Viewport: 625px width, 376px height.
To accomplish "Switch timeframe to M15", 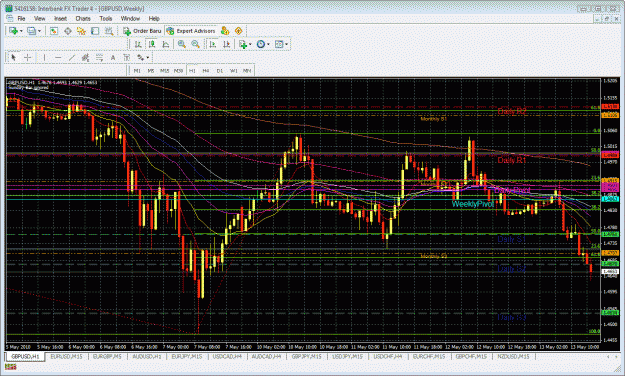I will [164, 71].
